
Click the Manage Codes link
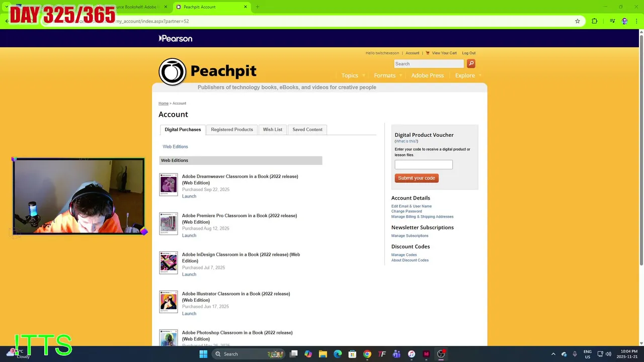coord(404,255)
